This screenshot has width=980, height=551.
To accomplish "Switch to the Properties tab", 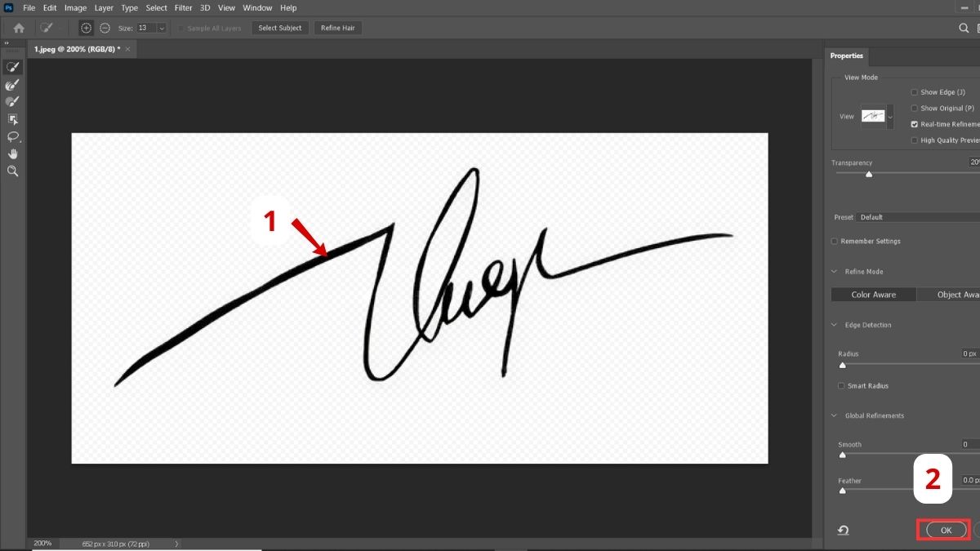I will 847,56.
